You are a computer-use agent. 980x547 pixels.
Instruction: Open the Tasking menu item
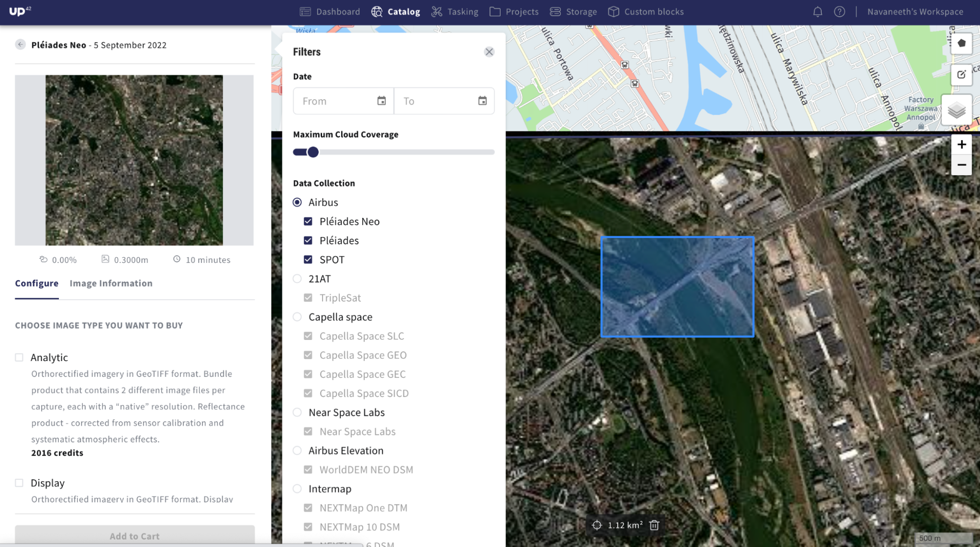click(454, 12)
